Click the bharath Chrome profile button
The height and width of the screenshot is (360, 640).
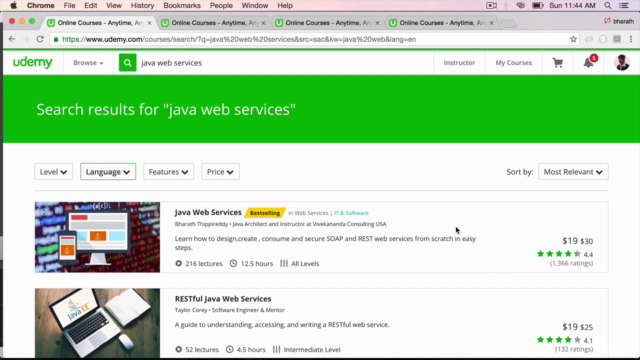tap(619, 21)
